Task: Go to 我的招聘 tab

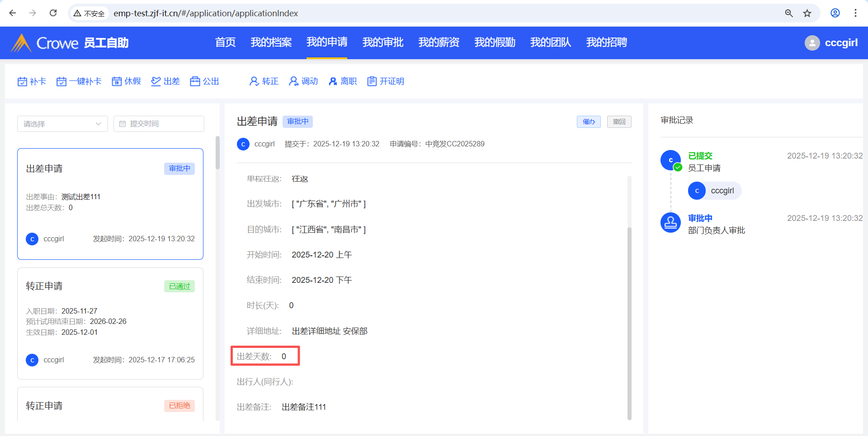Action: point(607,42)
